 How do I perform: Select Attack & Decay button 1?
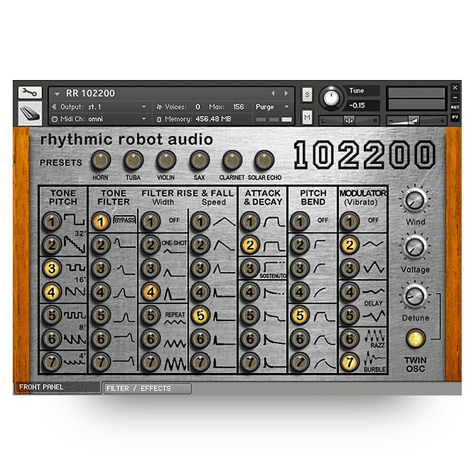pos(250,221)
